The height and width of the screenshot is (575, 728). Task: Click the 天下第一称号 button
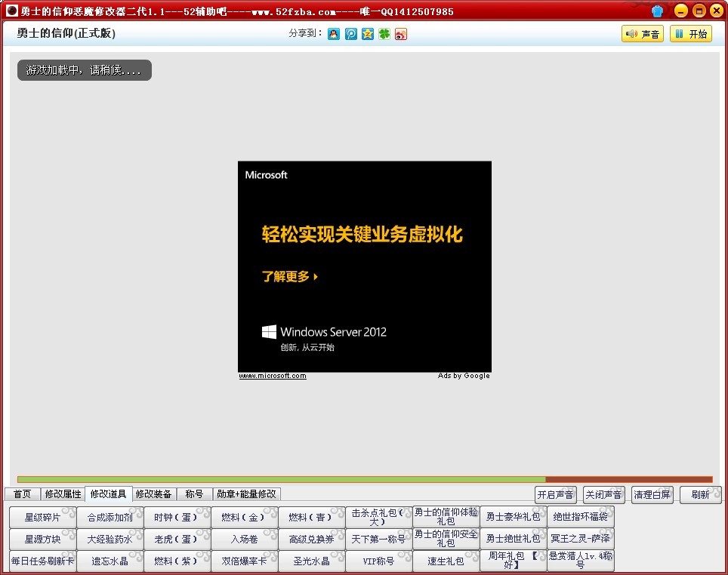[x=379, y=539]
